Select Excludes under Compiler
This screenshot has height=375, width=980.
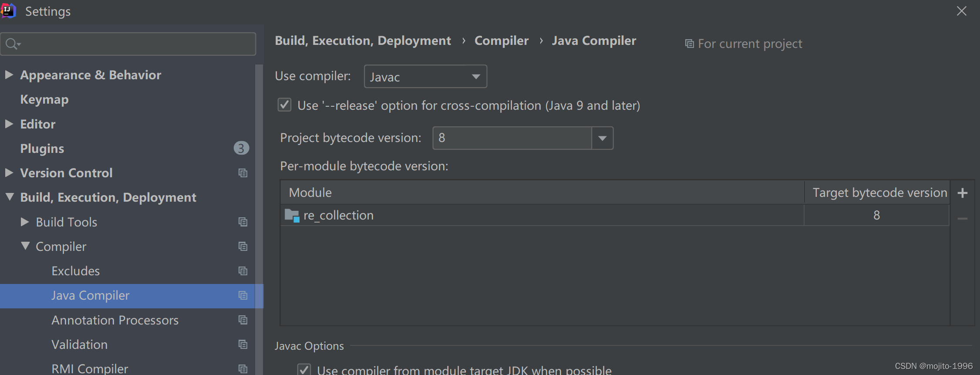(x=76, y=271)
